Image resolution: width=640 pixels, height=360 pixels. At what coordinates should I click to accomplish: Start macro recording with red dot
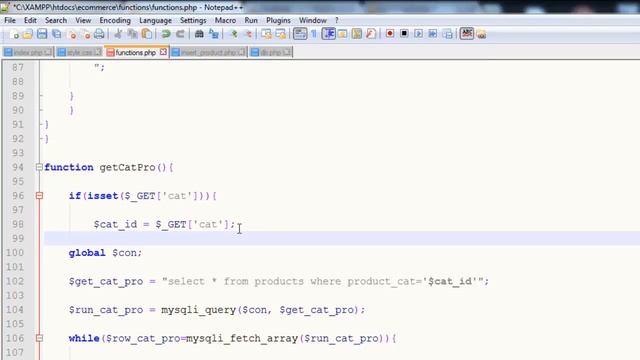pos(390,34)
